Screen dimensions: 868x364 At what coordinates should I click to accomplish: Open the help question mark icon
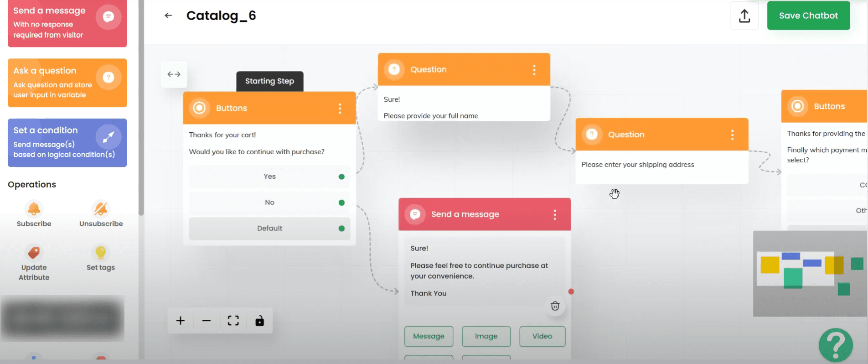coord(835,345)
